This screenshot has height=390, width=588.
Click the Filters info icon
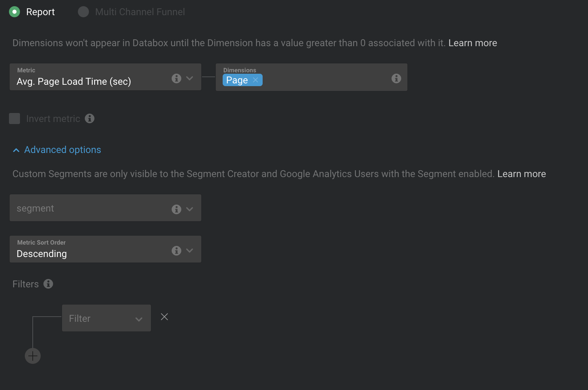tap(48, 284)
